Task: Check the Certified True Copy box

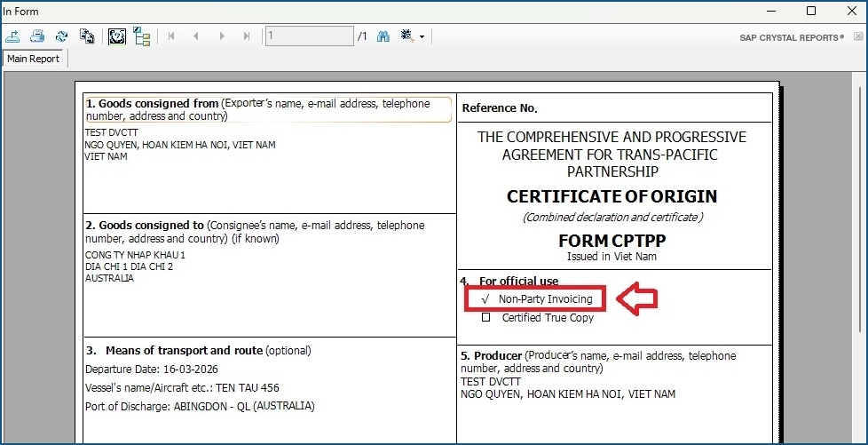Action: (485, 317)
